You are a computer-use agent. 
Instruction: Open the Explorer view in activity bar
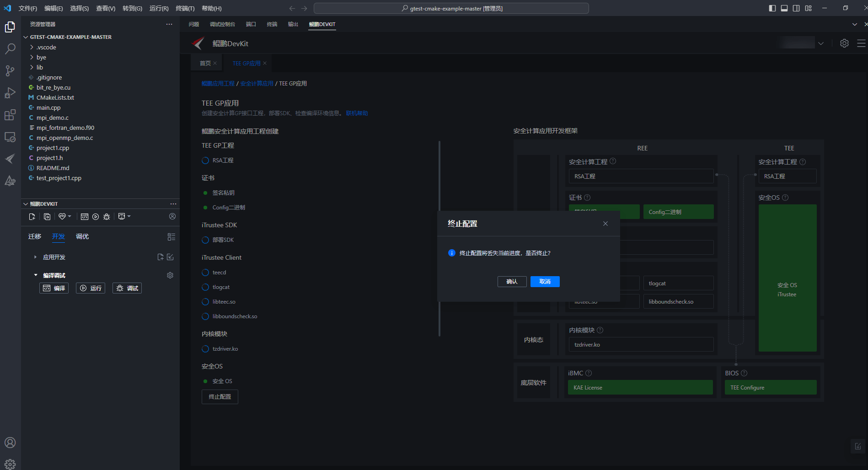[10, 27]
